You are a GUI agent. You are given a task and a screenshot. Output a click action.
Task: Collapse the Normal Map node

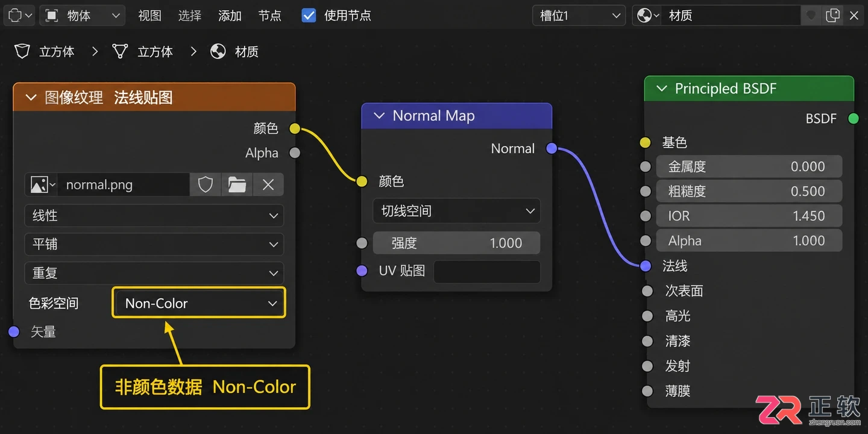[379, 116]
